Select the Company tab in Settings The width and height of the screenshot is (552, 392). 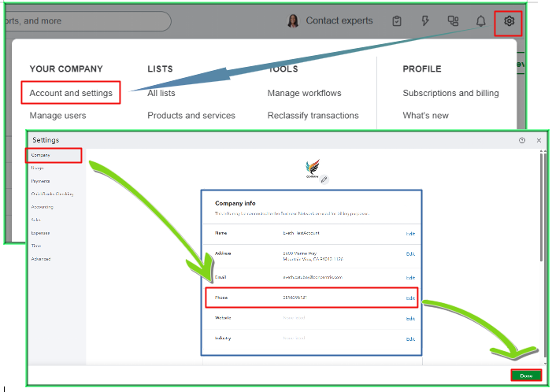(40, 155)
